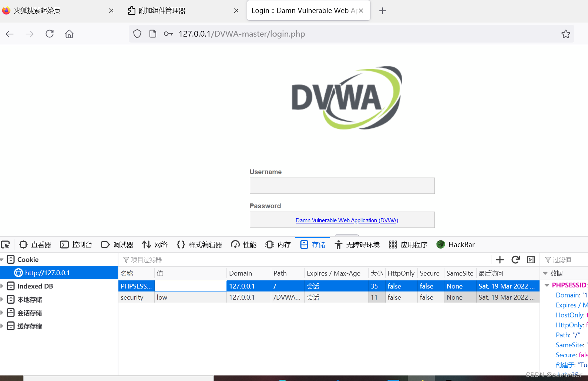
Task: Click the forward navigation arrow
Action: pos(30,34)
